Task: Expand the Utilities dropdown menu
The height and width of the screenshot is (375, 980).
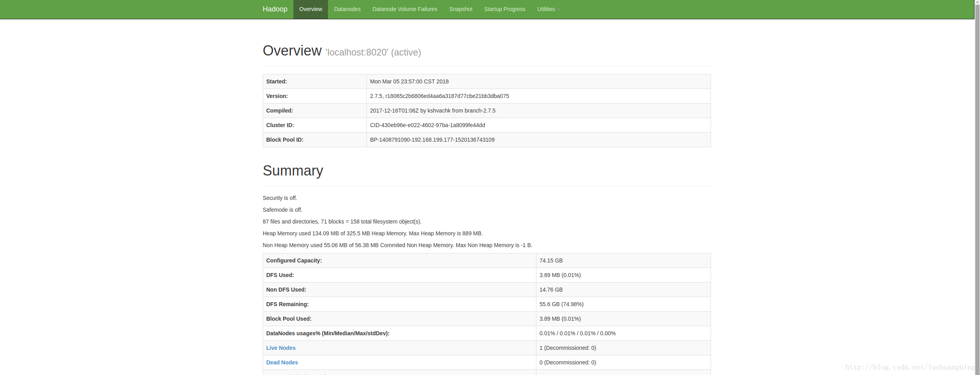Action: tap(549, 9)
